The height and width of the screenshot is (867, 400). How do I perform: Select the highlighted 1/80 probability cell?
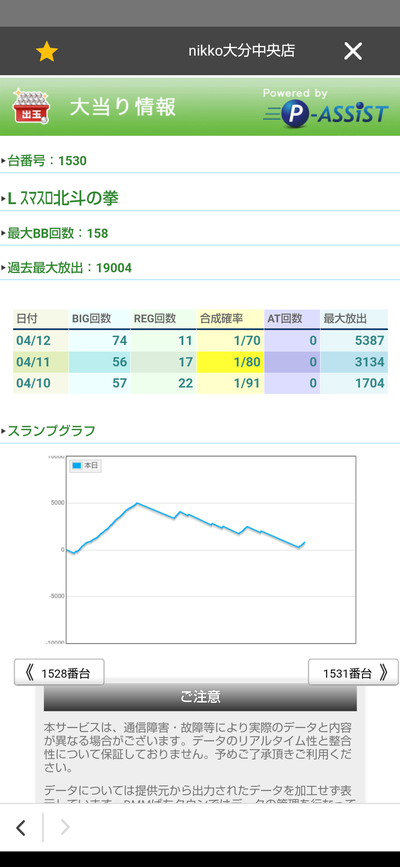click(230, 362)
